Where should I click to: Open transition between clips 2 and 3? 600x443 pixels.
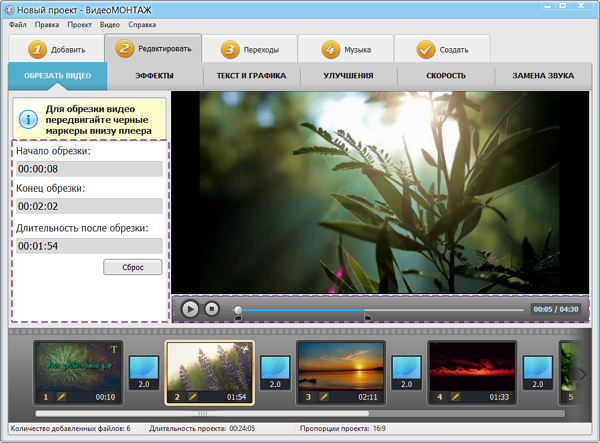point(275,373)
